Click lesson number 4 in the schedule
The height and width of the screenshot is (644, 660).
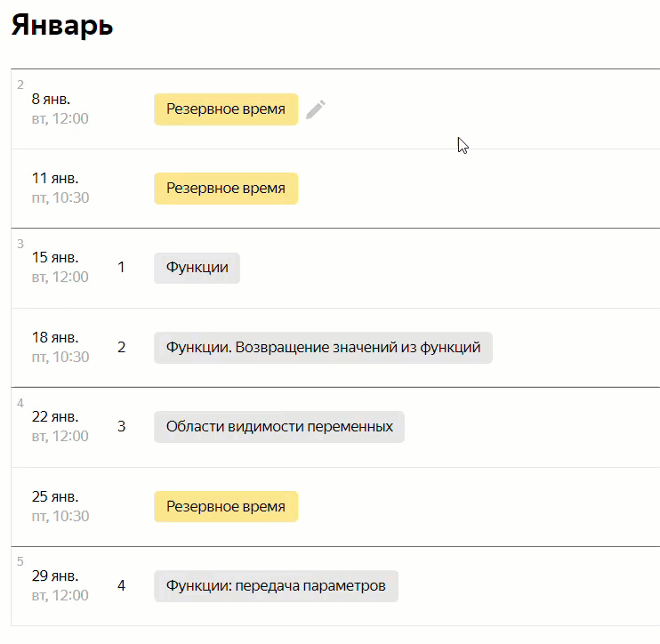coord(122,585)
